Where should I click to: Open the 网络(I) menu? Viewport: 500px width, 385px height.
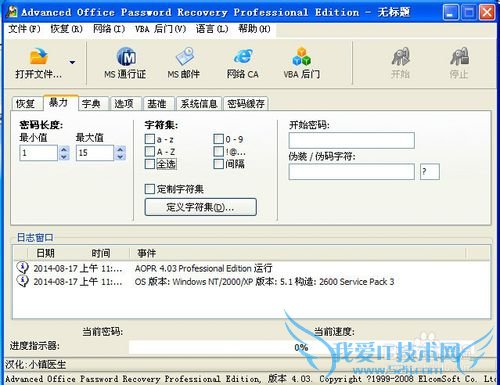109,29
